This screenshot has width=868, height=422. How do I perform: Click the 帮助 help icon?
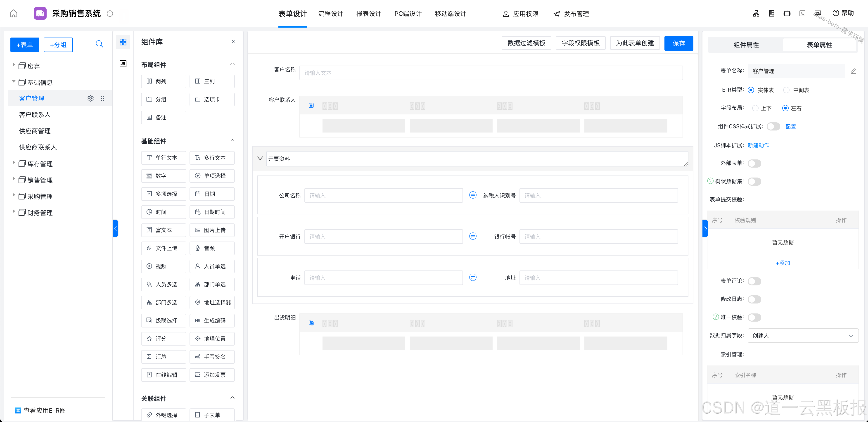836,13
